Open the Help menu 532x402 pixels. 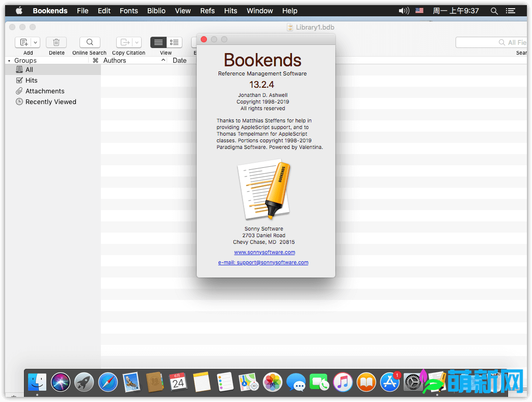[x=290, y=11]
